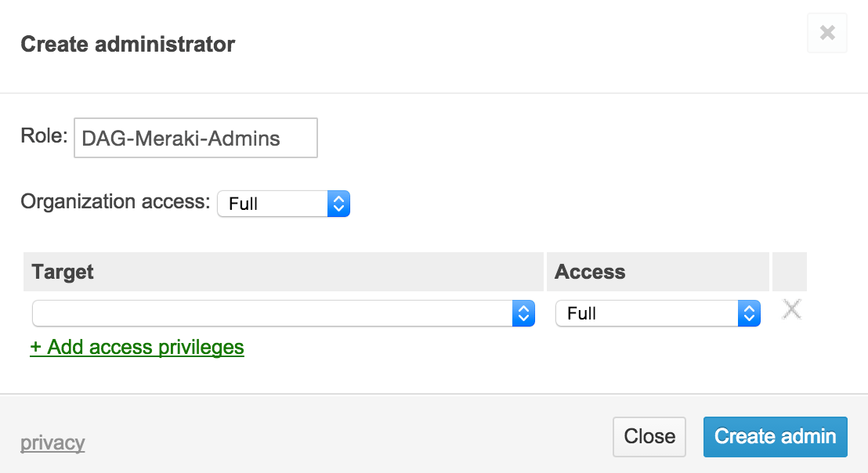This screenshot has width=868, height=473.
Task: Click the empty header cell above the remove icon
Action: pos(790,272)
